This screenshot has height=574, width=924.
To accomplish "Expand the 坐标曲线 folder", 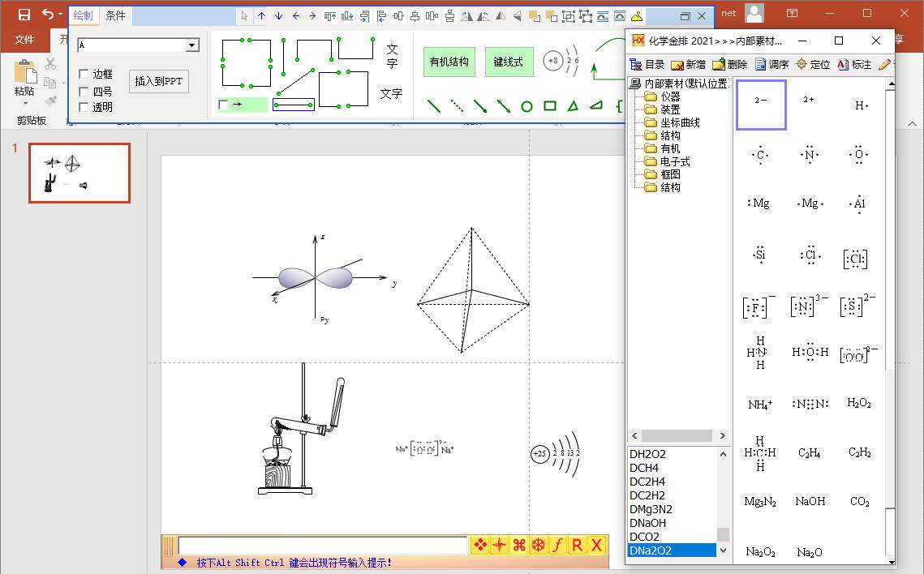I will click(x=673, y=122).
